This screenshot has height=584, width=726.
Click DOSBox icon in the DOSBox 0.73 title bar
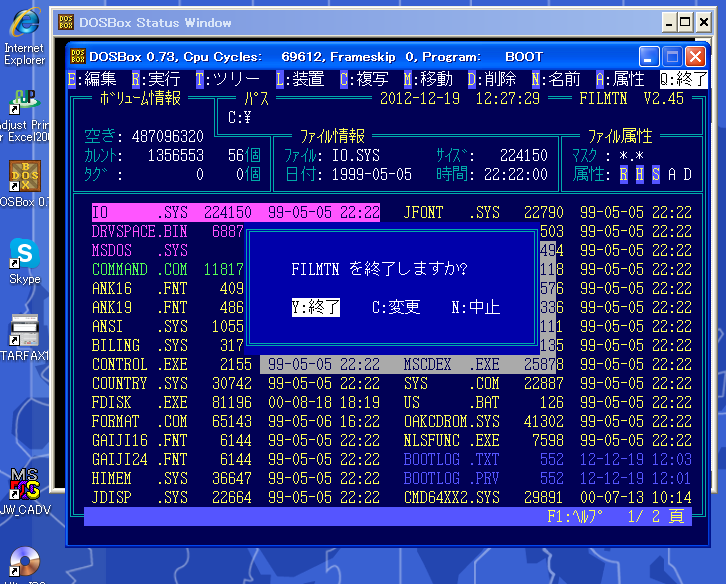[77, 57]
